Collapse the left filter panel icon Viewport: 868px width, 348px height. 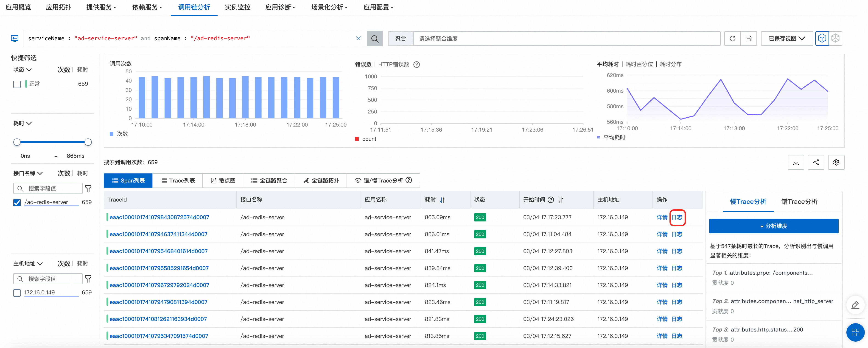pyautogui.click(x=14, y=38)
